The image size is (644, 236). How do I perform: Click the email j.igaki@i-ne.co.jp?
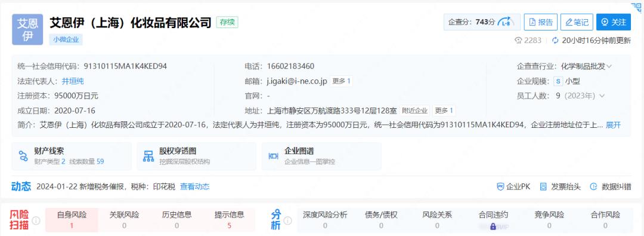click(x=297, y=81)
